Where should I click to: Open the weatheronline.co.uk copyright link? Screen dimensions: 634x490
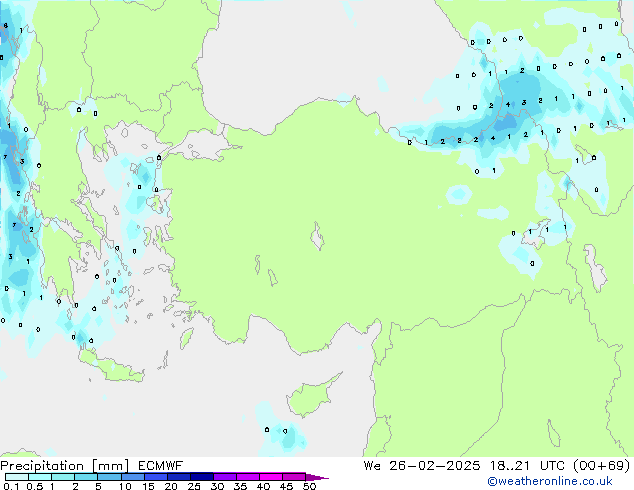pos(550,481)
